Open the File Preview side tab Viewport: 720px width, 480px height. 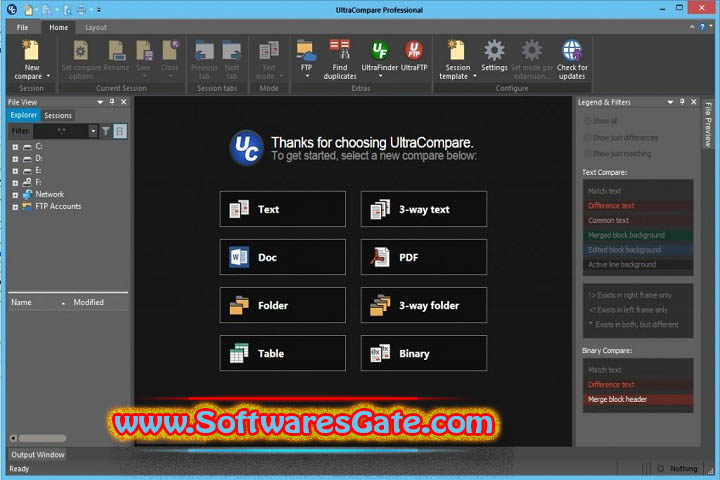pos(708,124)
